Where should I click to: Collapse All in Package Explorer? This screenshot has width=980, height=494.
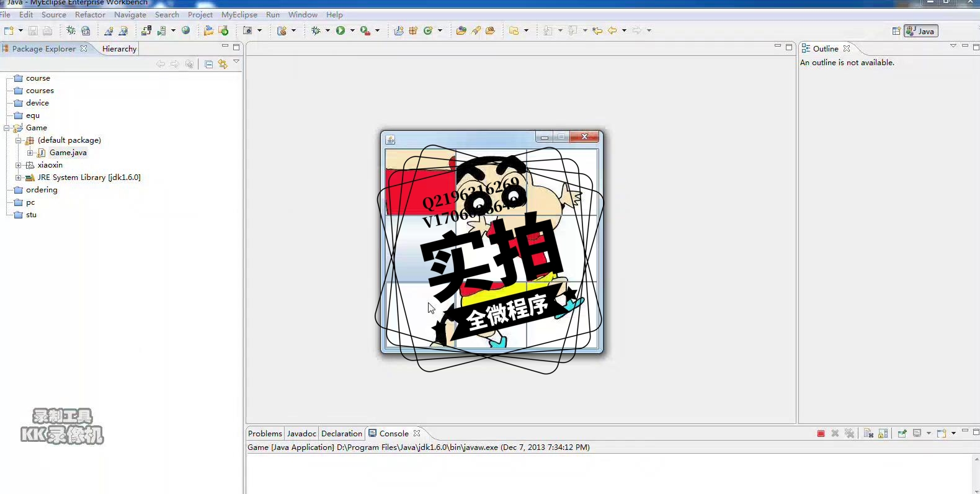pos(209,64)
